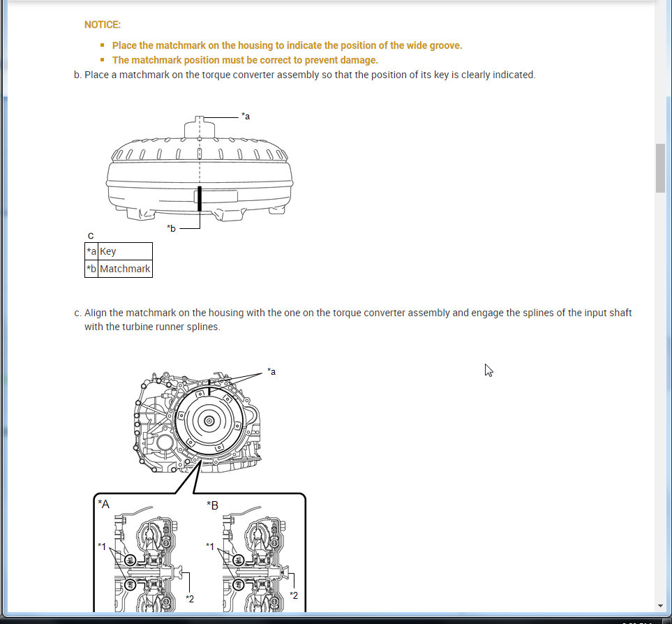Click the '*a' label on the torque converter diagram
Viewport: 672px width, 624px height.
(x=246, y=116)
